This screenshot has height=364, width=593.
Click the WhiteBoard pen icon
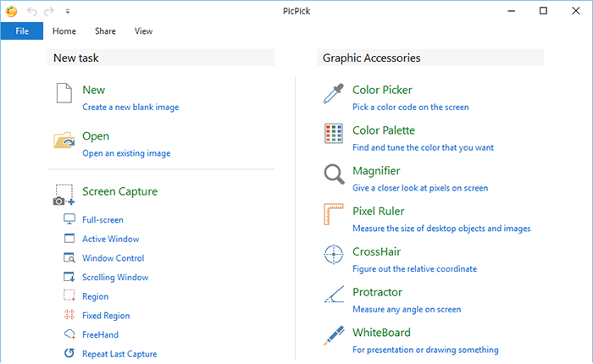tap(333, 336)
